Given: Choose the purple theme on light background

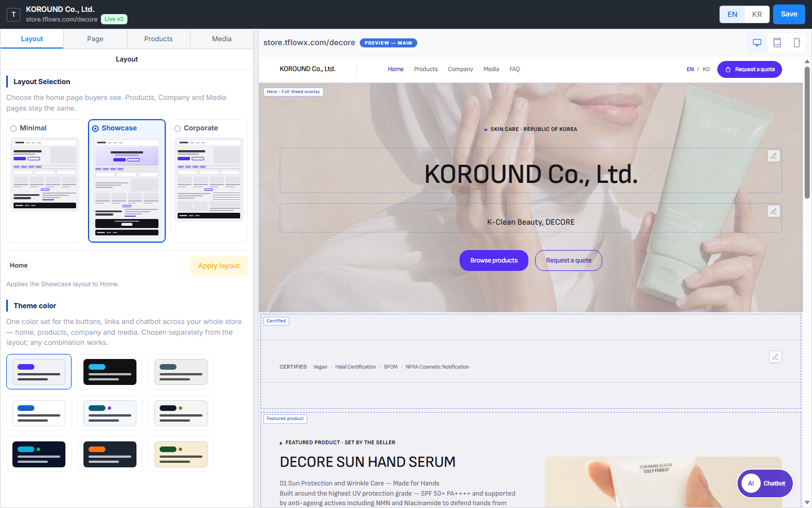Looking at the screenshot, I should (x=39, y=372).
